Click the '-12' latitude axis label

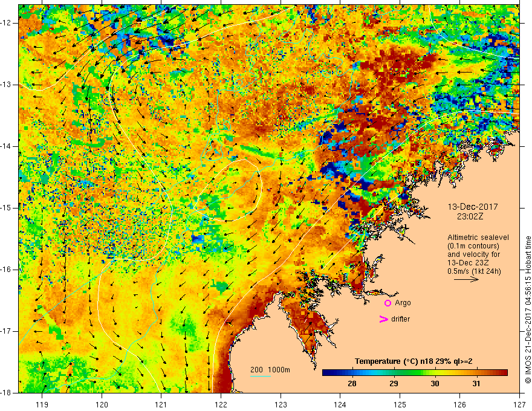(6, 23)
